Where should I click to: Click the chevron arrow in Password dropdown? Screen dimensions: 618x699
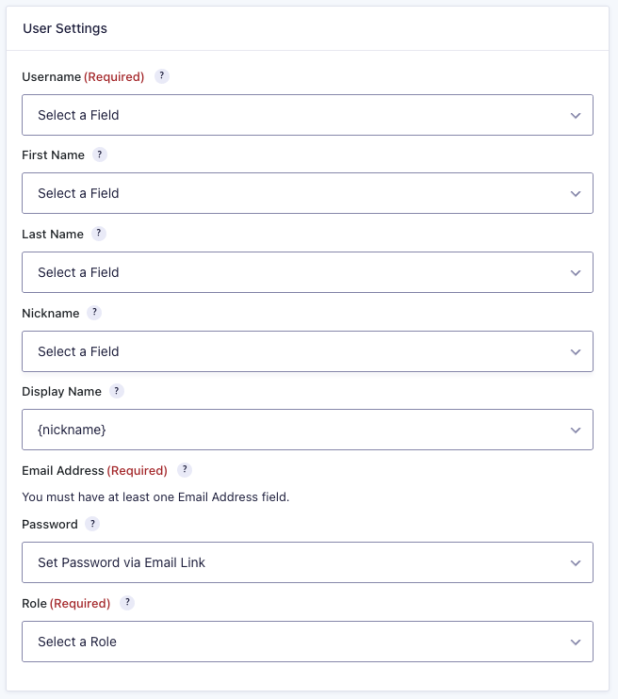576,563
